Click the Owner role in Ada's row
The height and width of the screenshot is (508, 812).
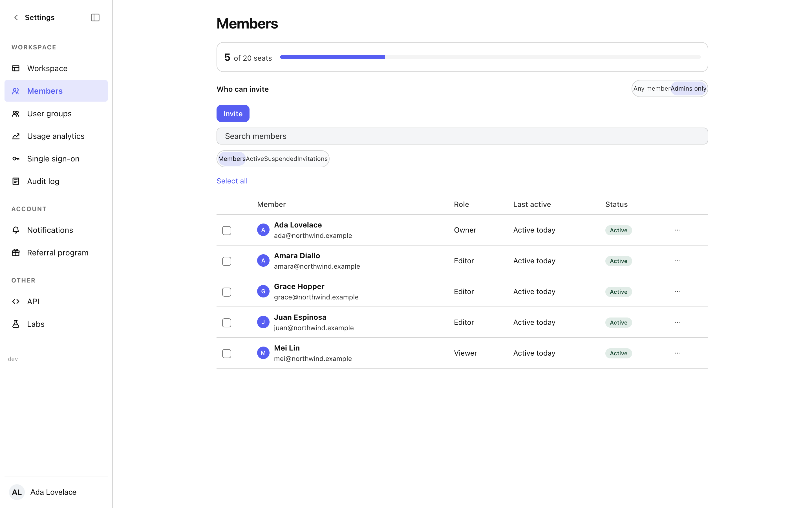coord(465,230)
